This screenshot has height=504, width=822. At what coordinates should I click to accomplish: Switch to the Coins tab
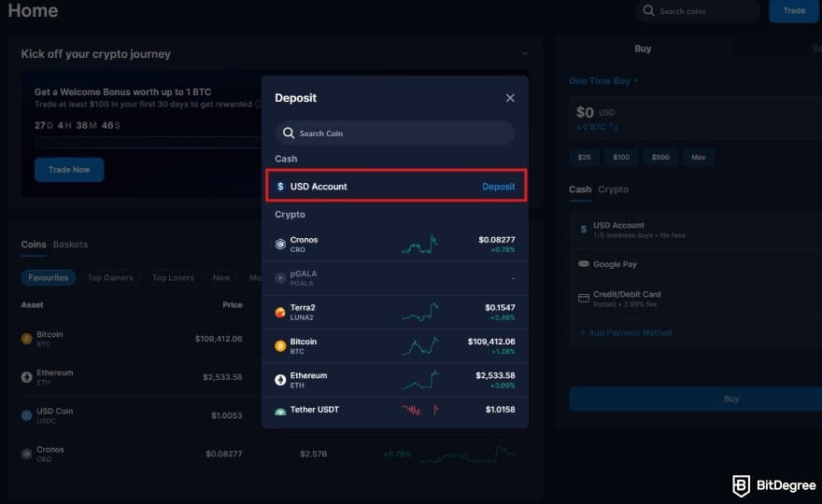[34, 245]
